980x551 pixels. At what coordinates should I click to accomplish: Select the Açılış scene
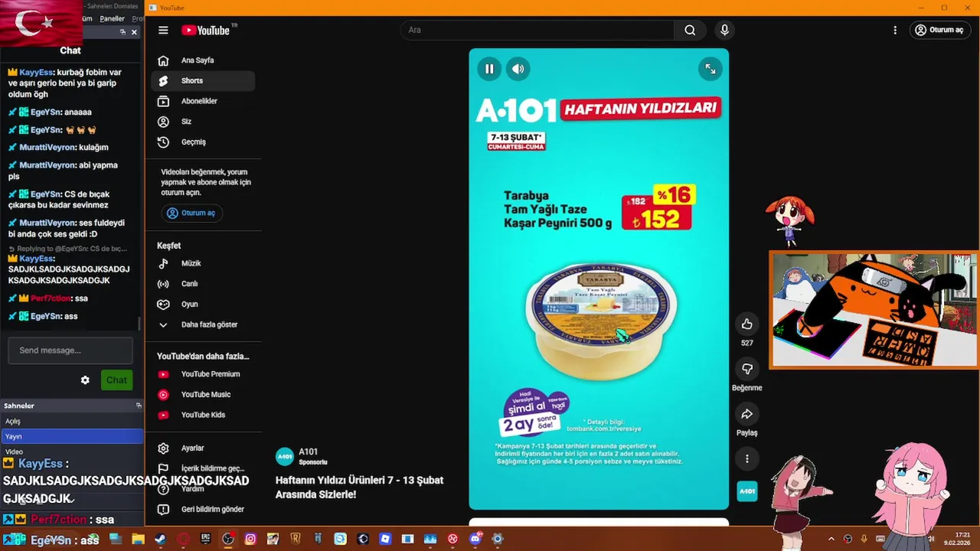click(x=72, y=422)
